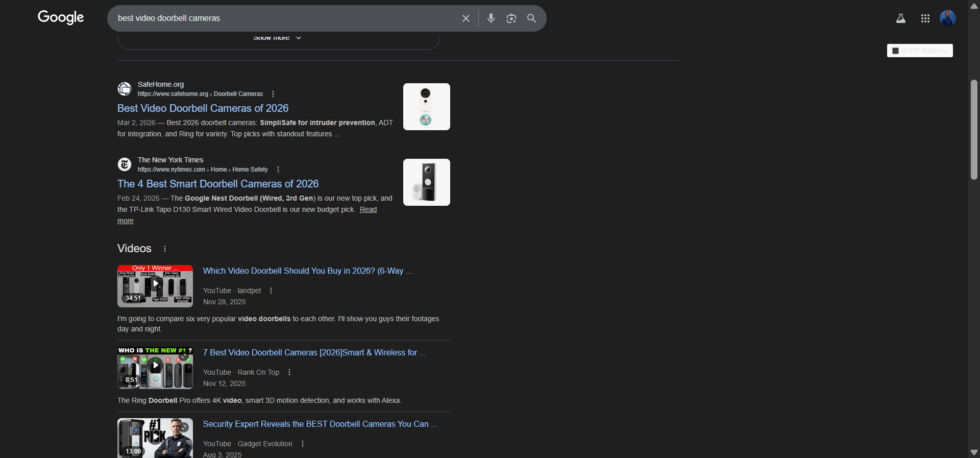Click the page scroll up arrow
This screenshot has height=458, width=980.
pos(974,6)
